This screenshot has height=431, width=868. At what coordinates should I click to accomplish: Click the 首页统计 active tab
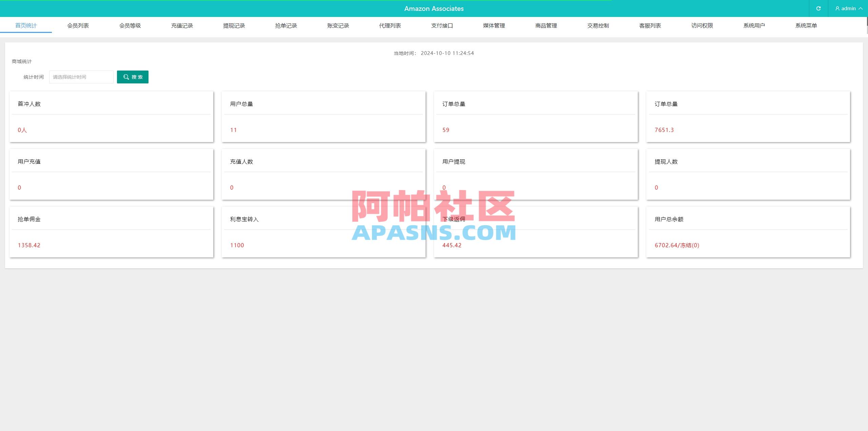[26, 25]
